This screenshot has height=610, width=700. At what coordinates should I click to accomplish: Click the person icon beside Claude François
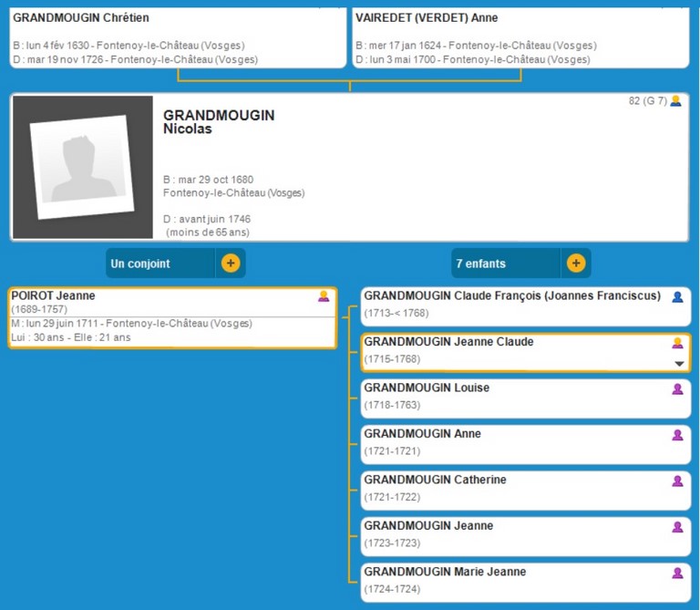(x=677, y=297)
